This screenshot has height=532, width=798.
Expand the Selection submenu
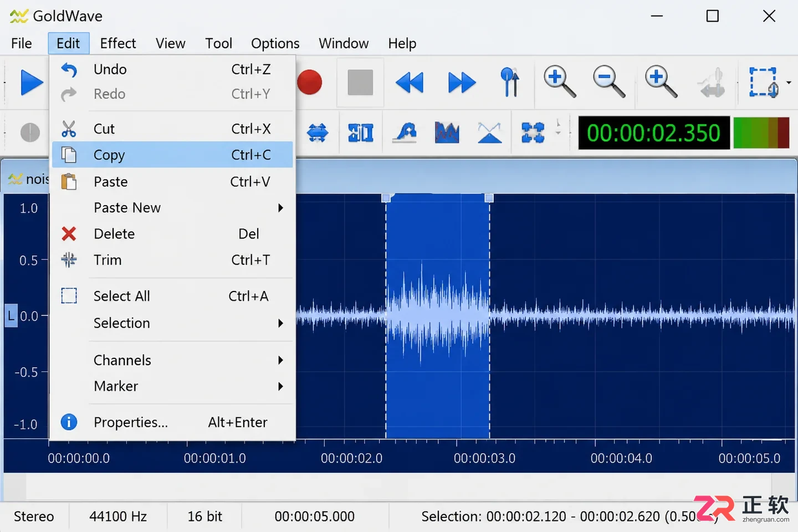pyautogui.click(x=172, y=323)
